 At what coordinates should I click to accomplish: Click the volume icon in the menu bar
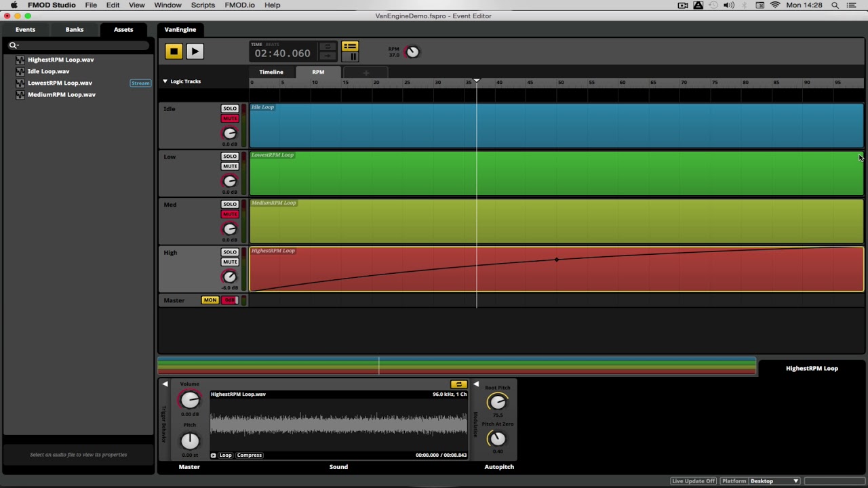pos(729,5)
